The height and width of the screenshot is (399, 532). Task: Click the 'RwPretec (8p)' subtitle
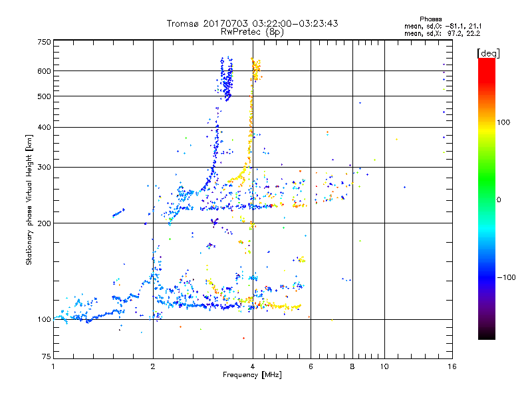pyautogui.click(x=252, y=32)
